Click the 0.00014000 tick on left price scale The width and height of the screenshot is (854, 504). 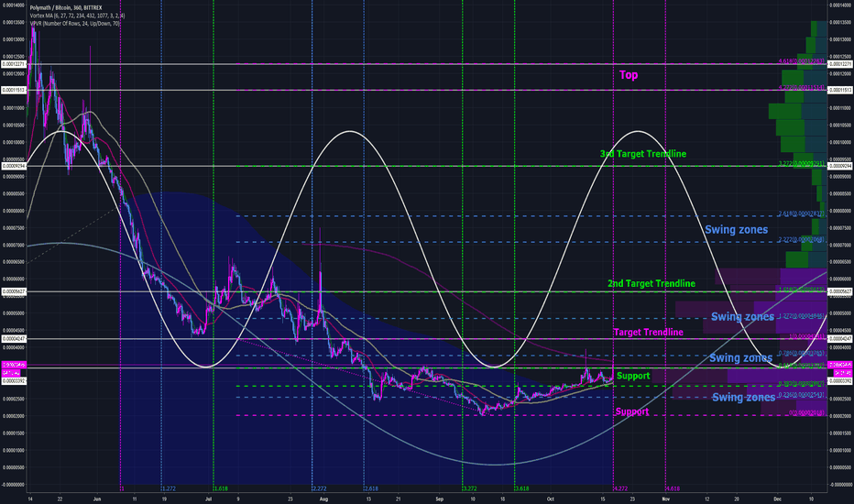pyautogui.click(x=13, y=5)
